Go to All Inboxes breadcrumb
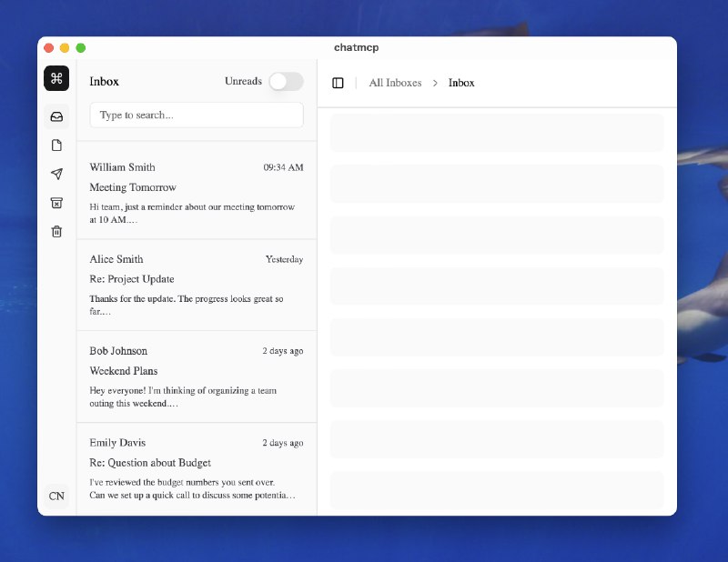728x562 pixels. pos(395,83)
